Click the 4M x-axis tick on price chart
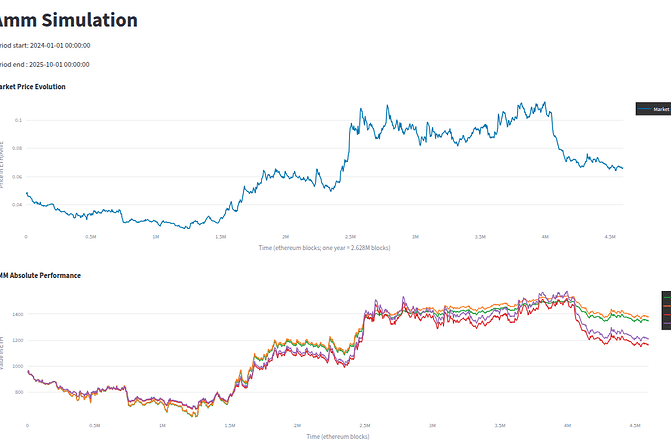The width and height of the screenshot is (671, 447). click(x=545, y=237)
